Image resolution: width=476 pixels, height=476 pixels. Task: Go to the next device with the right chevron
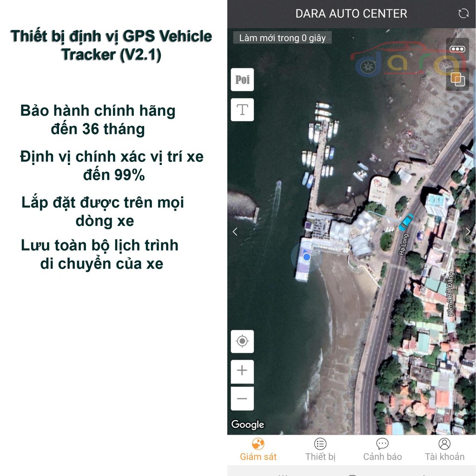(468, 231)
